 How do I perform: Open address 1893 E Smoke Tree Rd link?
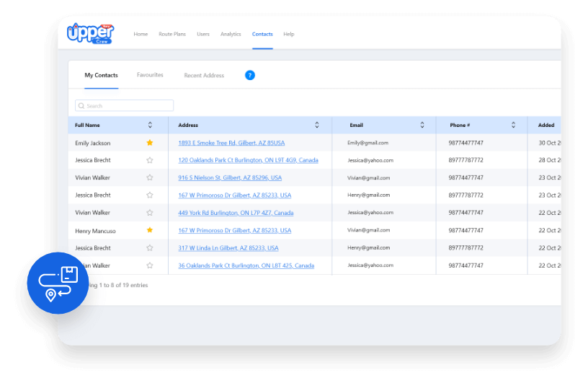click(231, 143)
